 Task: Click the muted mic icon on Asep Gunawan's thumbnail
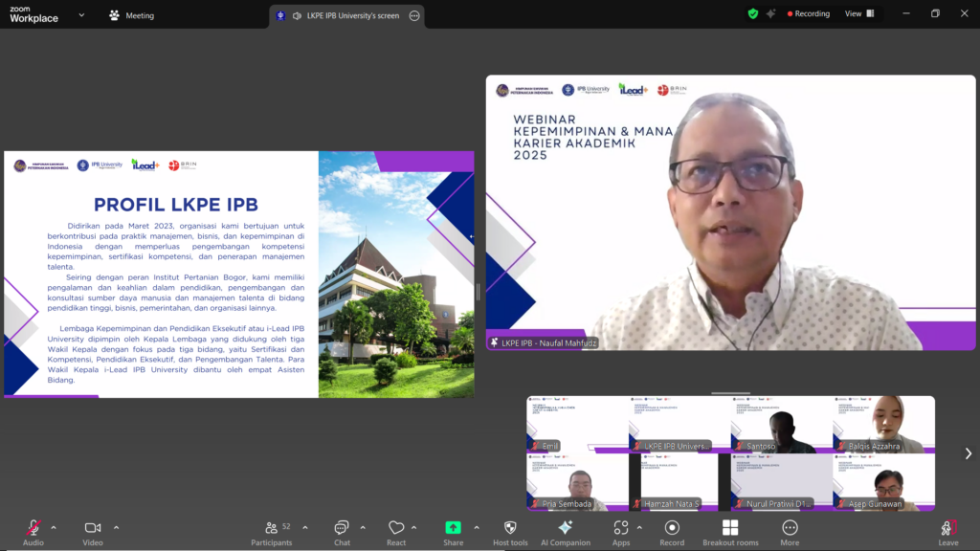pyautogui.click(x=842, y=504)
